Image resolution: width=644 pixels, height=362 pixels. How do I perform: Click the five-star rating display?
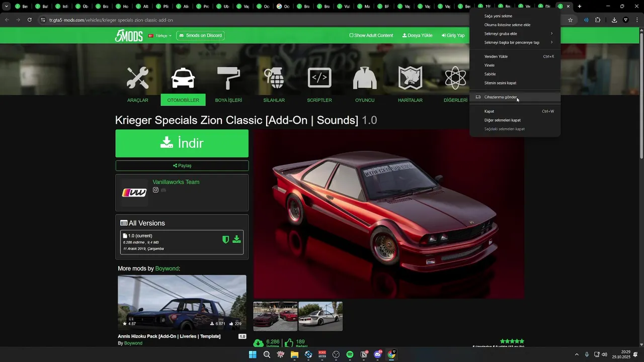[512, 341]
